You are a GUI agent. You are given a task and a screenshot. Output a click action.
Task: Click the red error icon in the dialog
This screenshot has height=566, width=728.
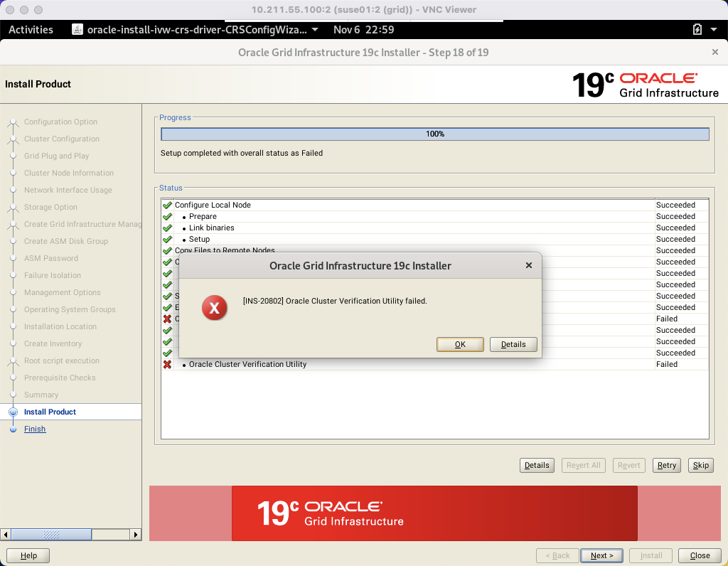pos(214,307)
